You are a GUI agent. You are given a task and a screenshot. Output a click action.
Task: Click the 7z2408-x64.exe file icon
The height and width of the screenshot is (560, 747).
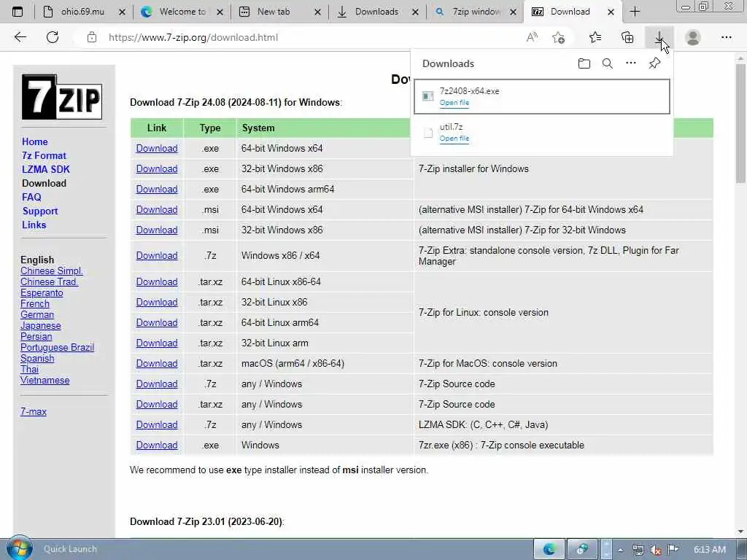427,96
